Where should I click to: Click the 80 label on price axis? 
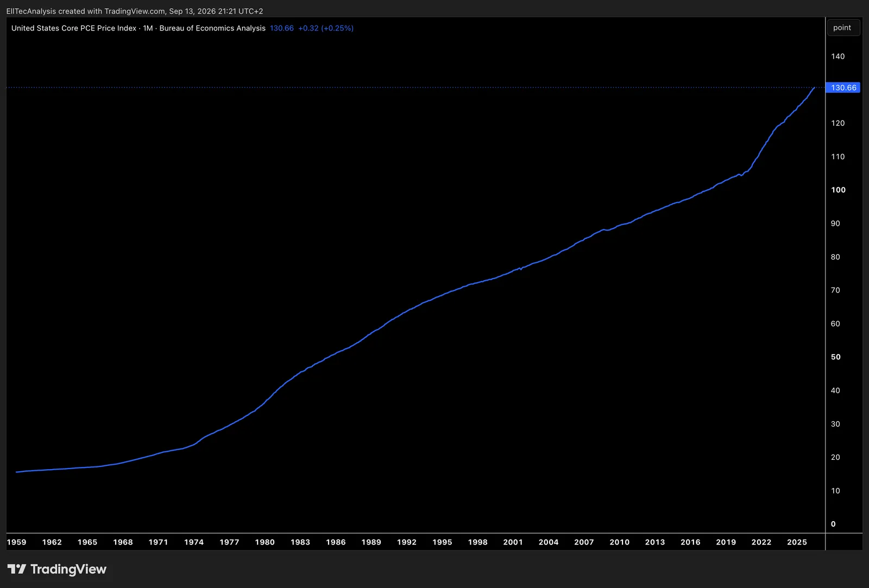coord(835,257)
